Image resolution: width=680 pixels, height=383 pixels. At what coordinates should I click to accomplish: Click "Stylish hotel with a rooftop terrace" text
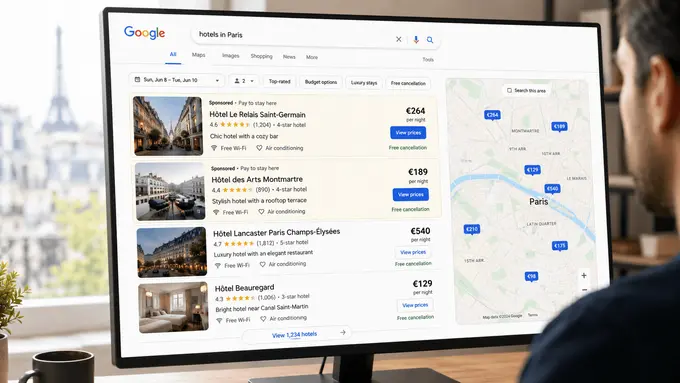click(259, 201)
